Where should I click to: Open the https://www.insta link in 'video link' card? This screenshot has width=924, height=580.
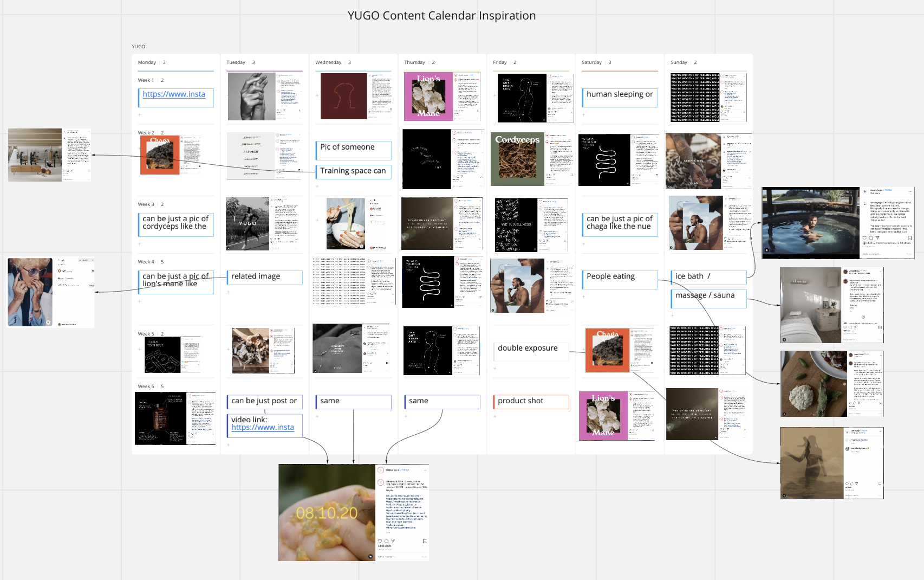click(x=263, y=427)
